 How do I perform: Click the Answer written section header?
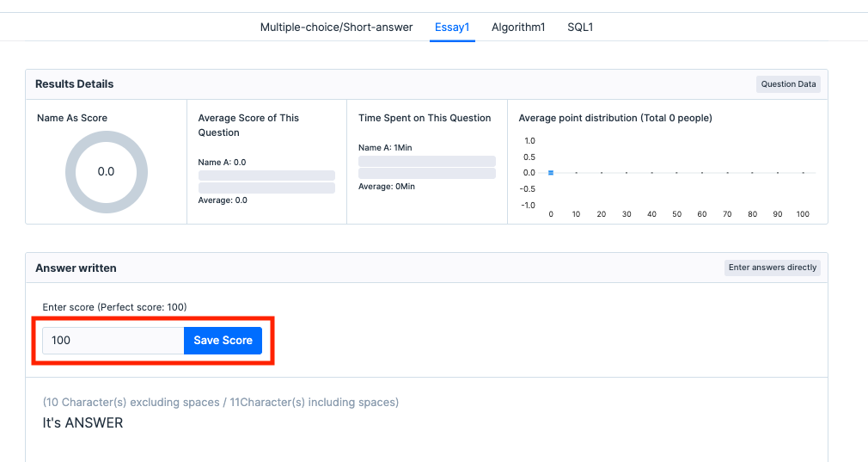(76, 268)
